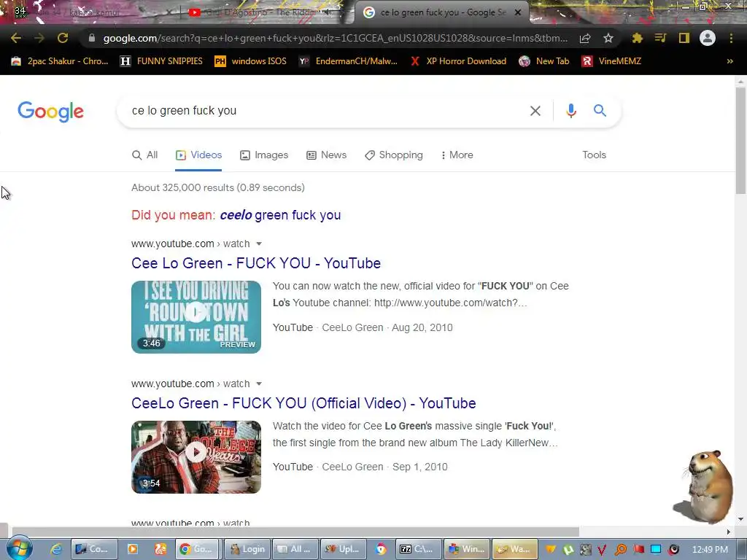747x560 pixels.
Task: Switch to the Shopping tab
Action: 393,155
